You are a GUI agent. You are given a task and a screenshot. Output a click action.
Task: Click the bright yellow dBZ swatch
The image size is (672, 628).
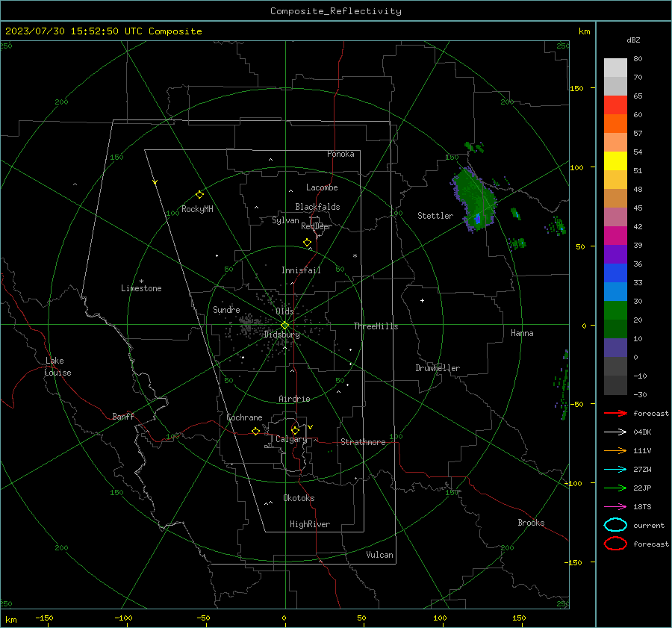(615, 161)
